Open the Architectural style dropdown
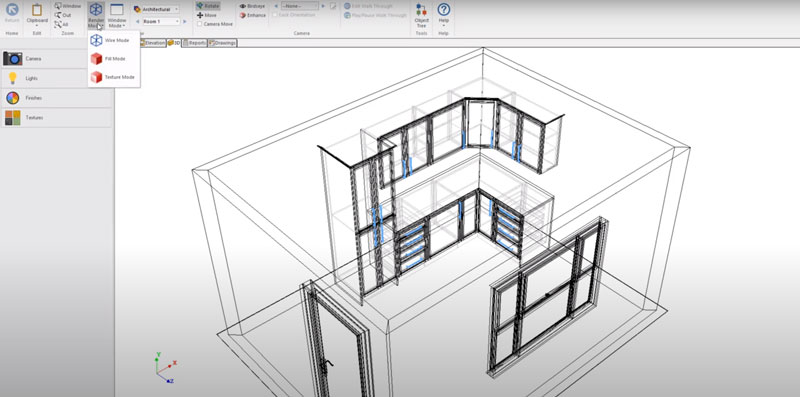 [x=156, y=9]
